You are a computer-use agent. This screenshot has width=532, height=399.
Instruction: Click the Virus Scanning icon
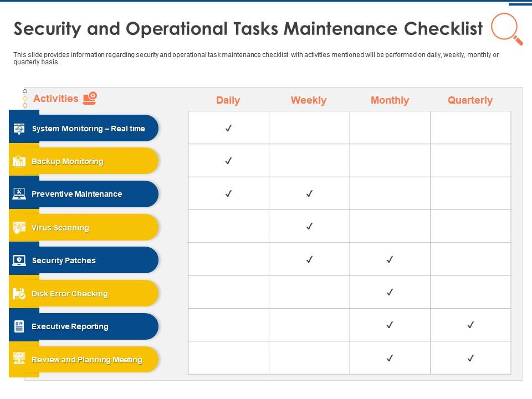(x=19, y=228)
